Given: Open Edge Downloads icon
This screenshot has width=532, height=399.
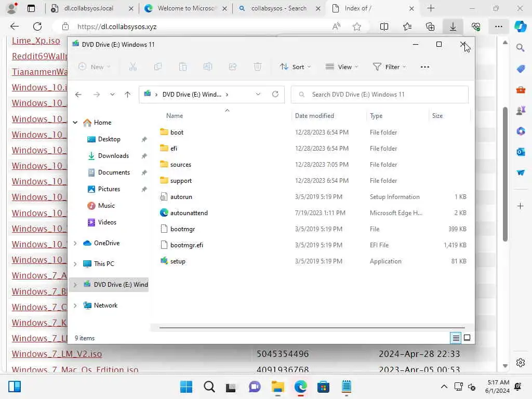Looking at the screenshot, I should point(453,26).
